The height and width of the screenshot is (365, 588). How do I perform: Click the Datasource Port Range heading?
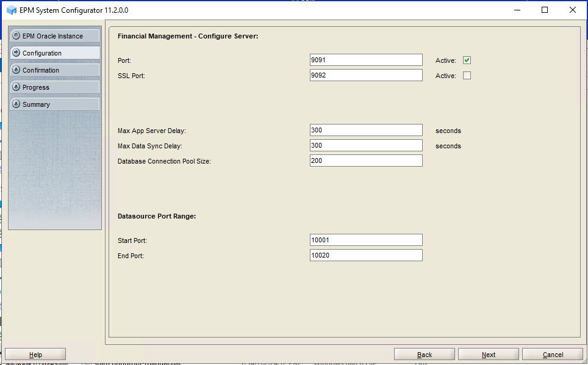point(157,217)
